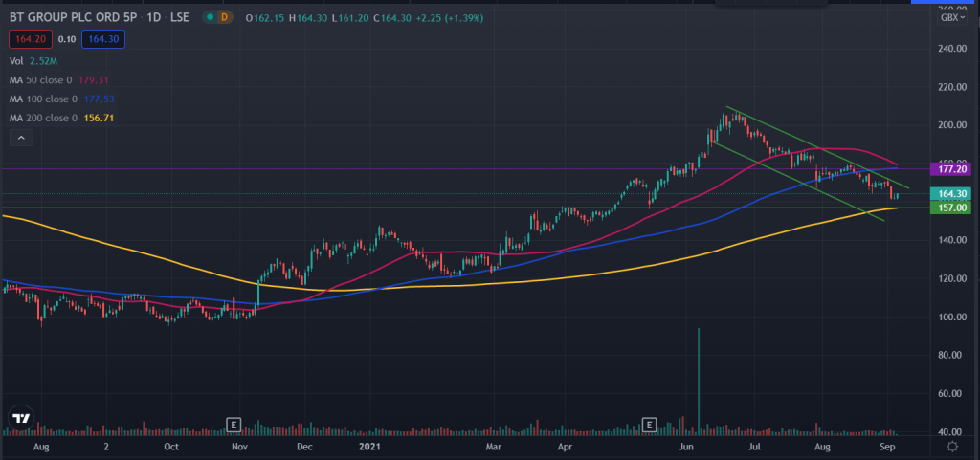
Task: Open the earnings E marker near November
Action: 234,426
